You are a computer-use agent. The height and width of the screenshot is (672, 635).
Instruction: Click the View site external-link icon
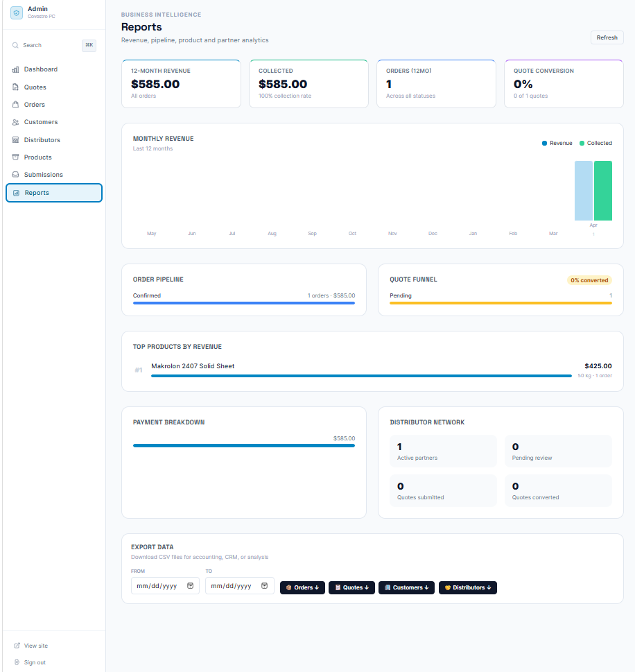pos(17,646)
